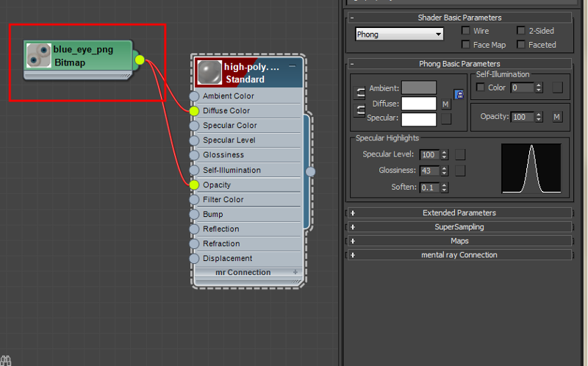Toggle the Self-Illumination Color checkbox
588x366 pixels.
pyautogui.click(x=481, y=87)
